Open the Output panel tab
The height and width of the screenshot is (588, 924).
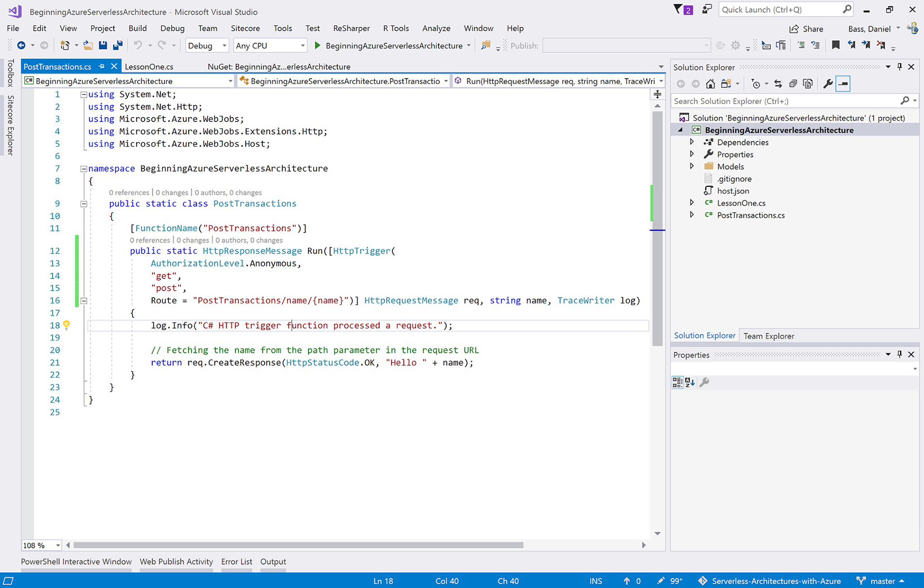273,561
